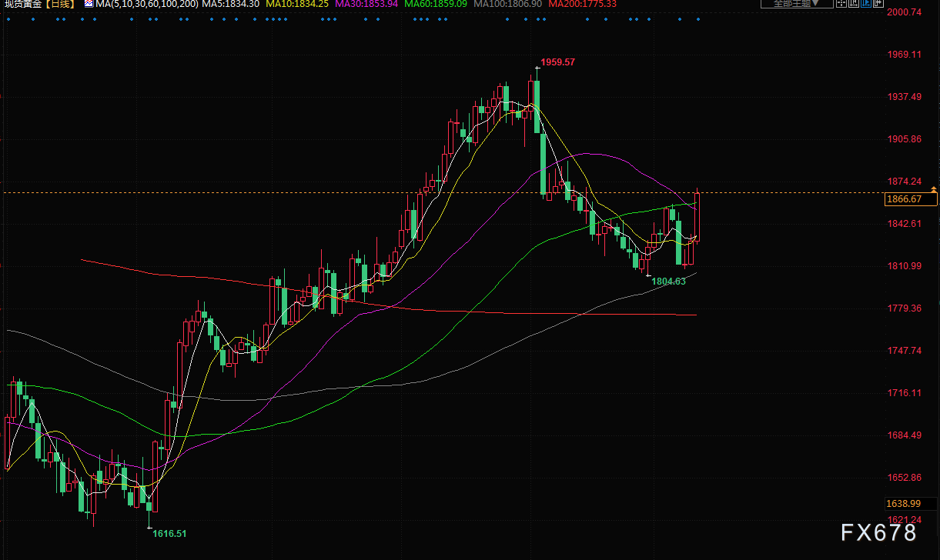This screenshot has height=560, width=940.
Task: Click the MA indicator chart icon
Action: click(88, 5)
